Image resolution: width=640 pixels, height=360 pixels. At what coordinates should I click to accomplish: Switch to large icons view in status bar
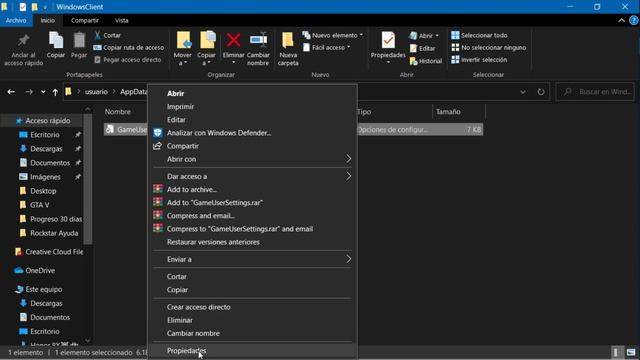[x=631, y=352]
